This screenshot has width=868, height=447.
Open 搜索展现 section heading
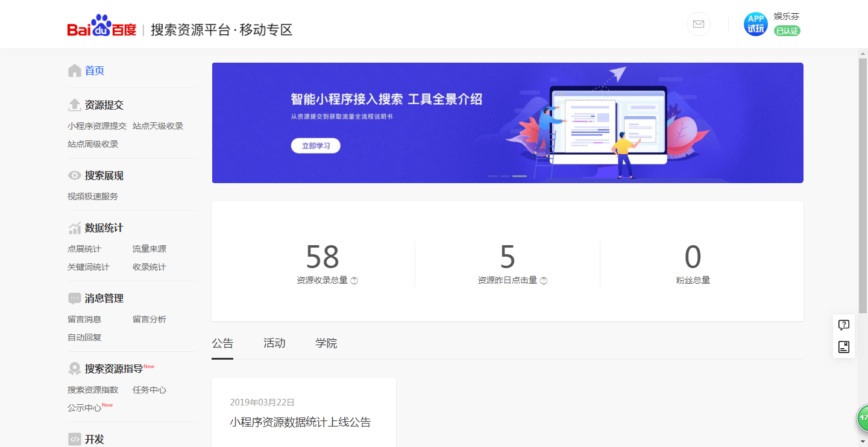click(x=104, y=175)
